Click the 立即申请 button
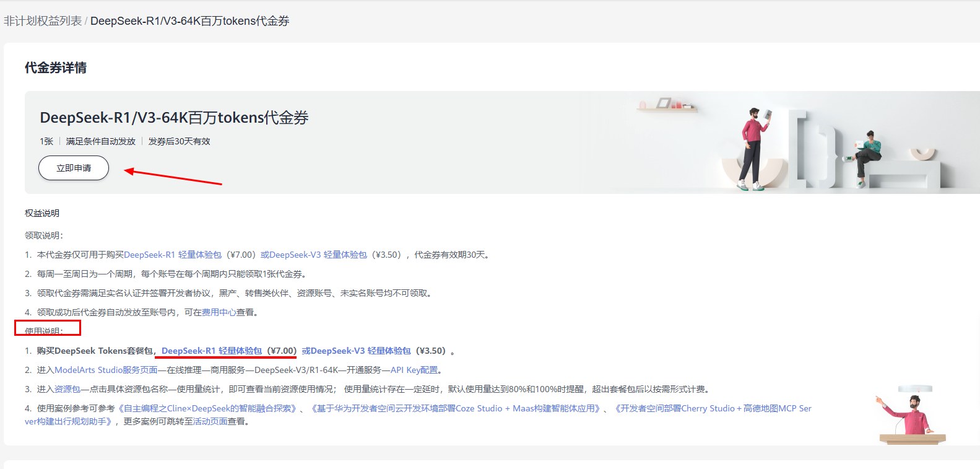The width and height of the screenshot is (980, 469). coord(74,168)
